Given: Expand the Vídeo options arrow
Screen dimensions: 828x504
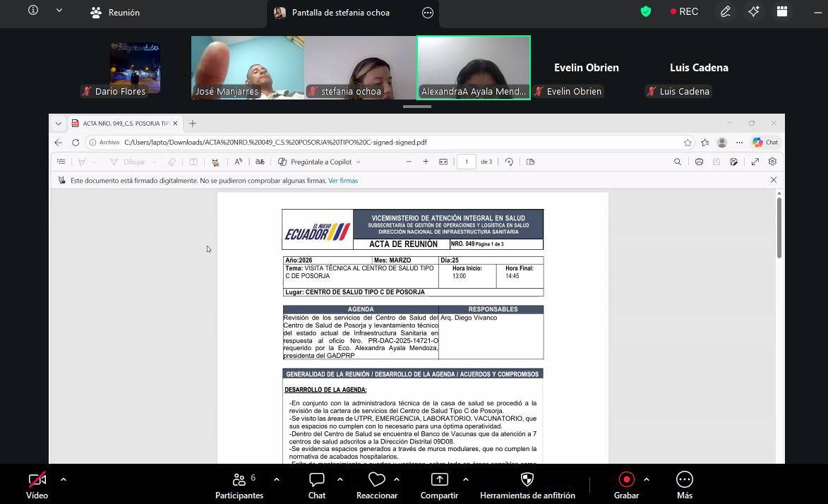Looking at the screenshot, I should pos(64,479).
